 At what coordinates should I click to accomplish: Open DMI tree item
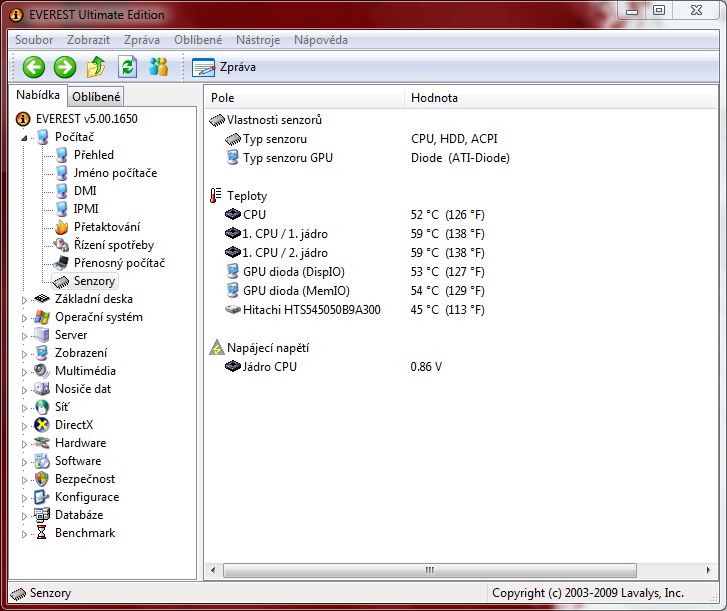85,191
